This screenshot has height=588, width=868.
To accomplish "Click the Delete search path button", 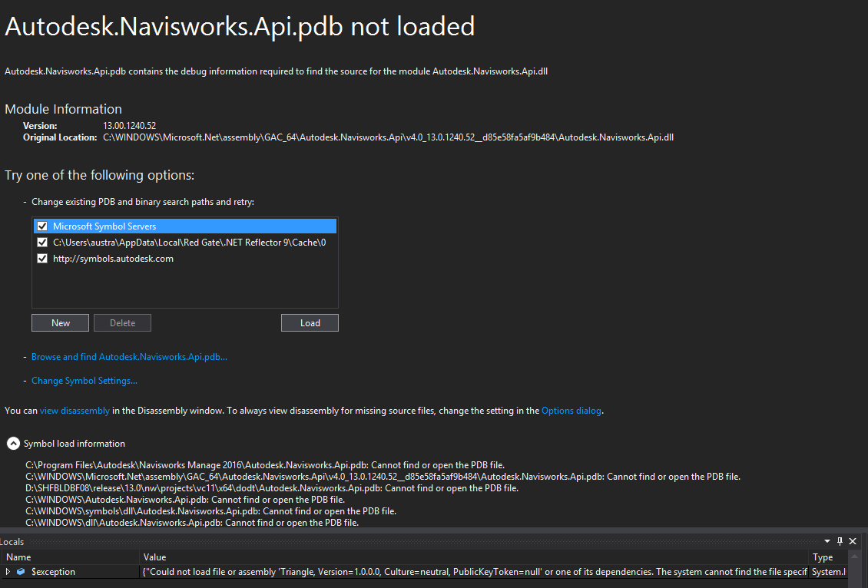I will tap(122, 323).
